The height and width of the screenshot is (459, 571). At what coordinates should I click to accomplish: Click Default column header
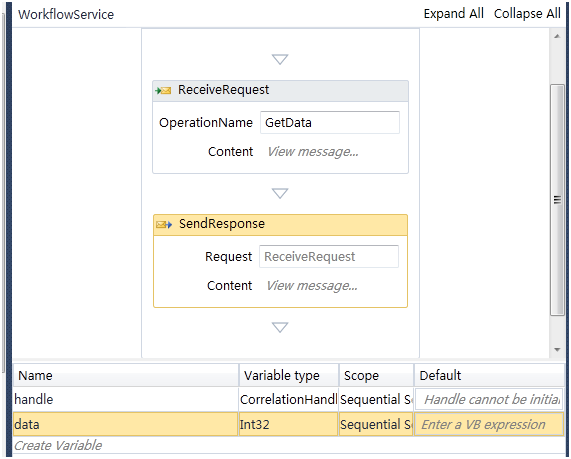click(489, 375)
